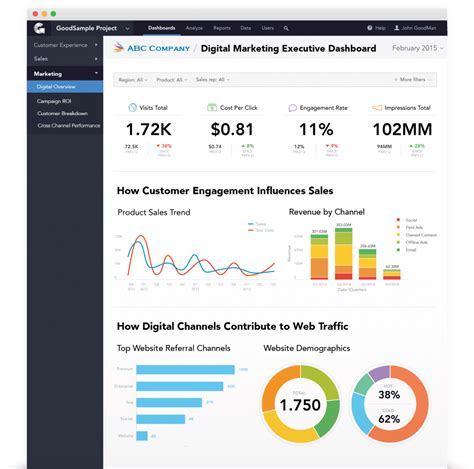Click the Impressions Total megaphone icon
Screen dimensions: 474x469
click(377, 107)
